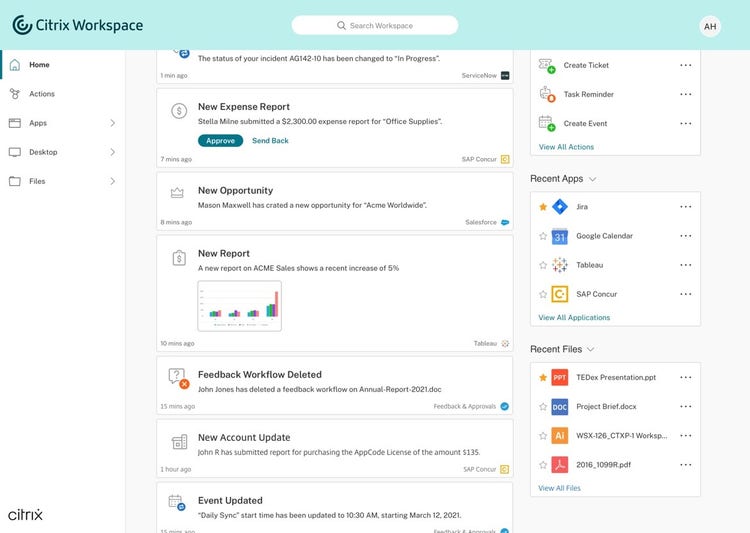This screenshot has width=750, height=533.
Task: Favorite Tableau with the star
Action: click(543, 265)
